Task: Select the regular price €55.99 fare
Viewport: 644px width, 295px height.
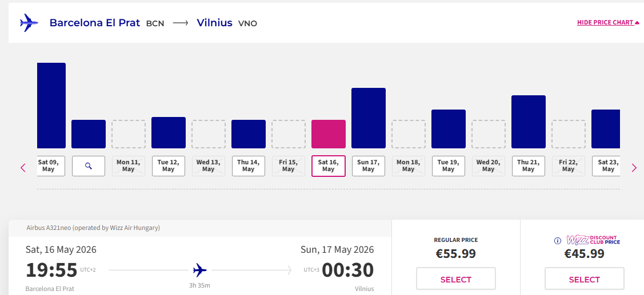Action: (x=455, y=279)
